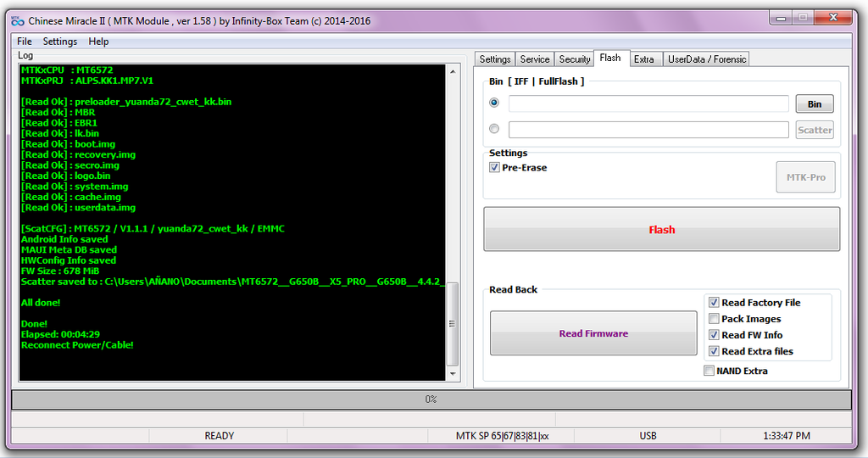This screenshot has width=868, height=458.
Task: Uncheck the Pre-Erase checkbox
Action: pos(495,168)
